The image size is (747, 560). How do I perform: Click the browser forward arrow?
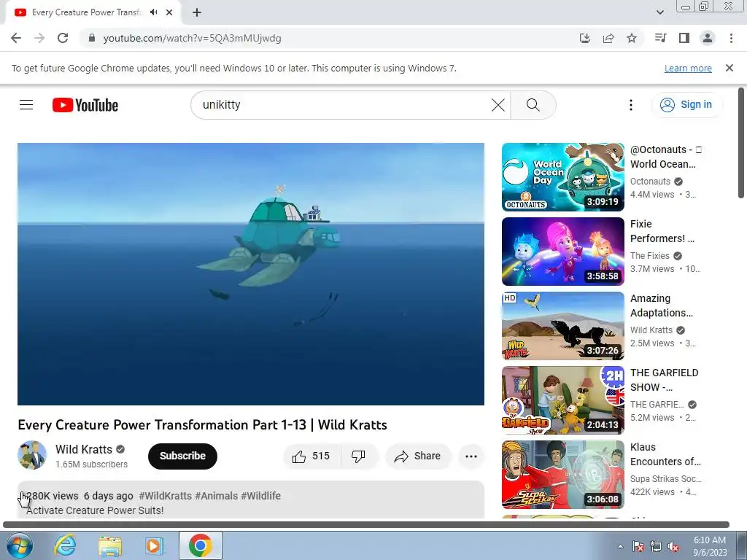point(39,38)
